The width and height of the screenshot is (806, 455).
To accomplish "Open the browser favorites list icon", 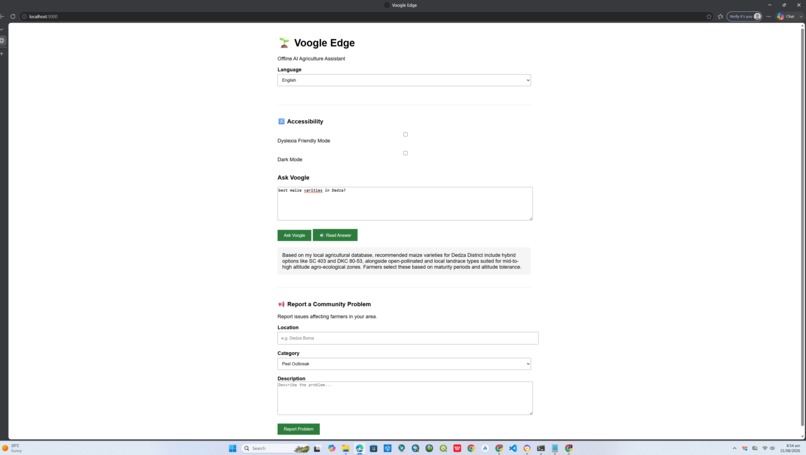I will tap(720, 16).
